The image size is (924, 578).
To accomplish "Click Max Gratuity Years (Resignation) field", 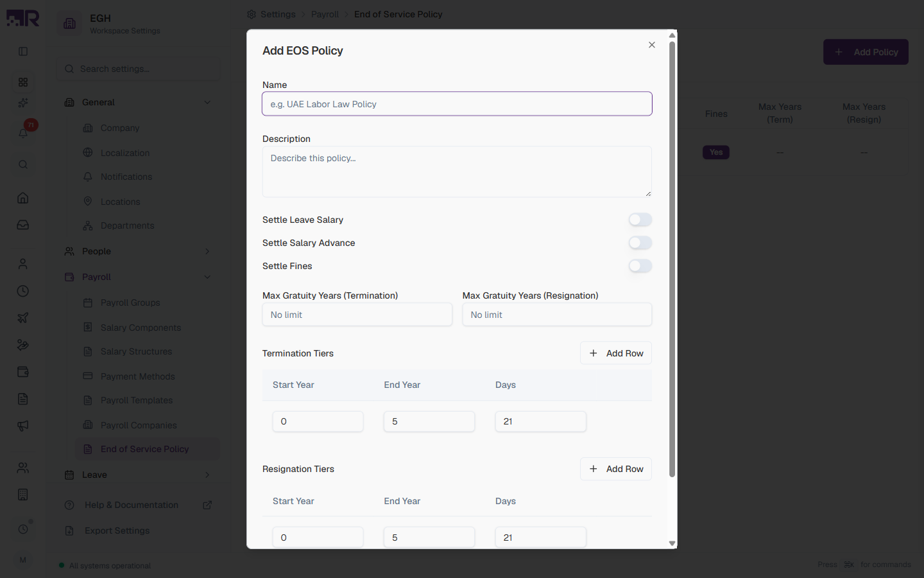I will [x=557, y=315].
